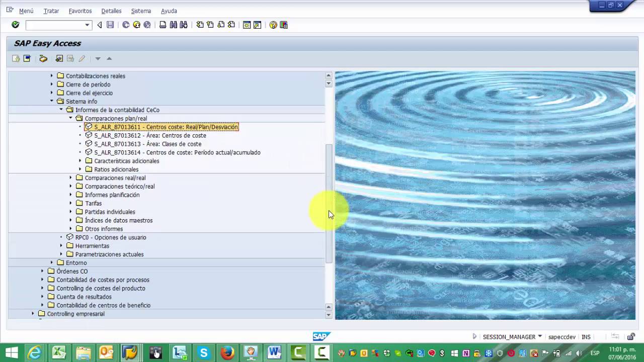Viewport: 644px width, 362px height.
Task: Expand the Comparaciones real/real folder
Action: click(70, 177)
